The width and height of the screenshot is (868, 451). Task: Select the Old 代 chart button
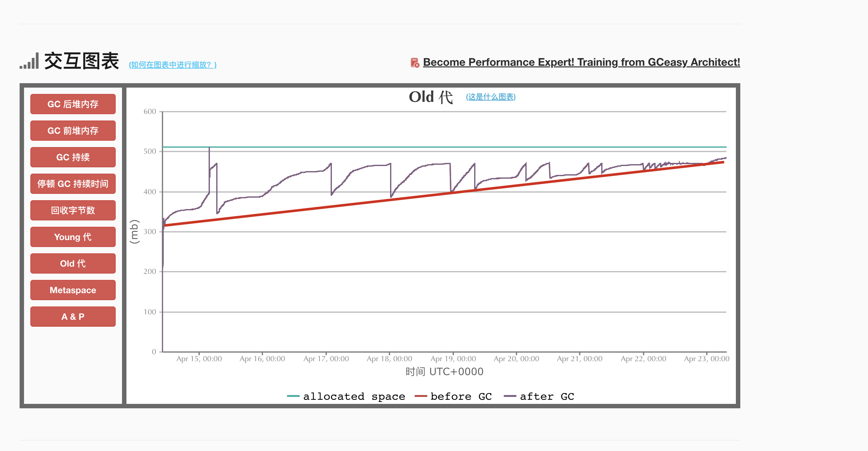pos(73,263)
